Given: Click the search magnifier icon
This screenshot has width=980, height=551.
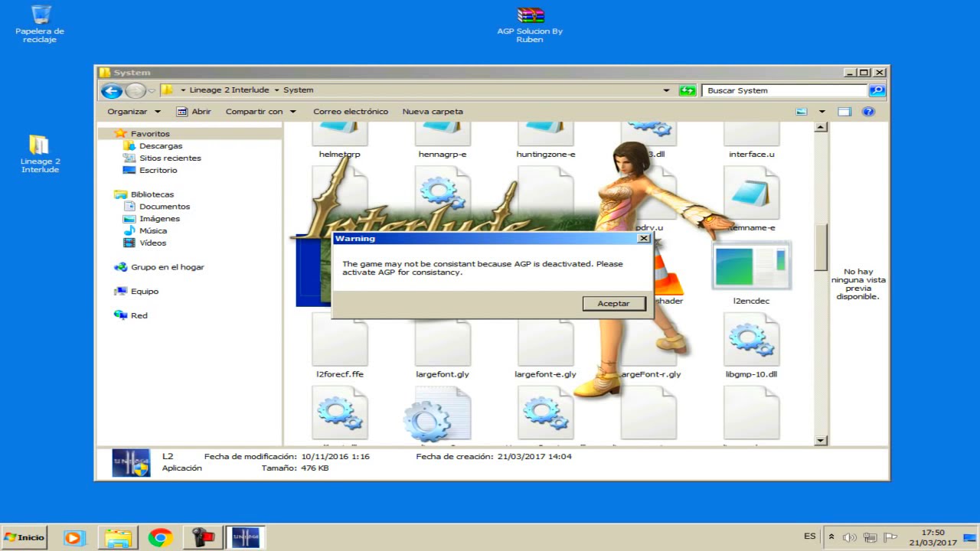Looking at the screenshot, I should pos(877,90).
